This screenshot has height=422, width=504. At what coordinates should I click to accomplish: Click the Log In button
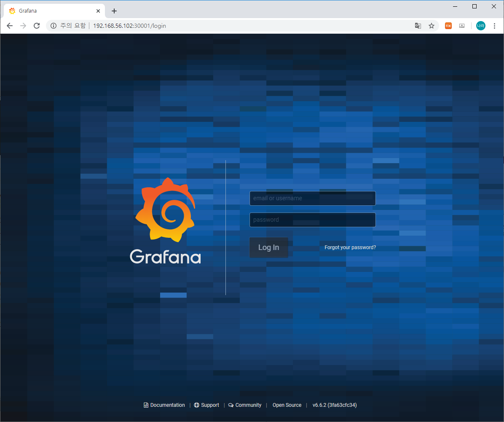click(269, 247)
